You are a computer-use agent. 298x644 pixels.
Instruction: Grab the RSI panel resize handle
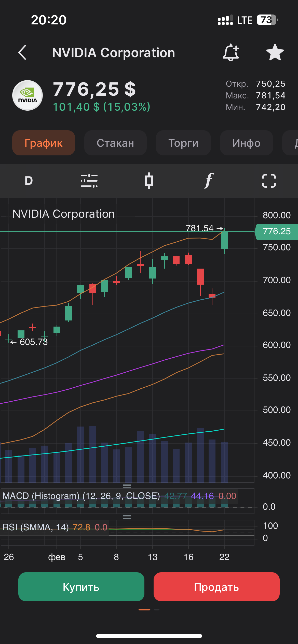point(127,517)
